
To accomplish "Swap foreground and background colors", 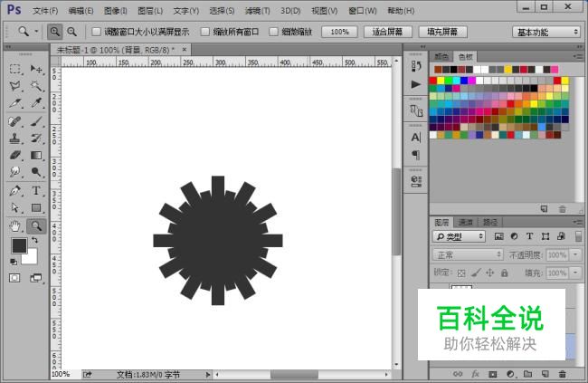I will pos(35,240).
